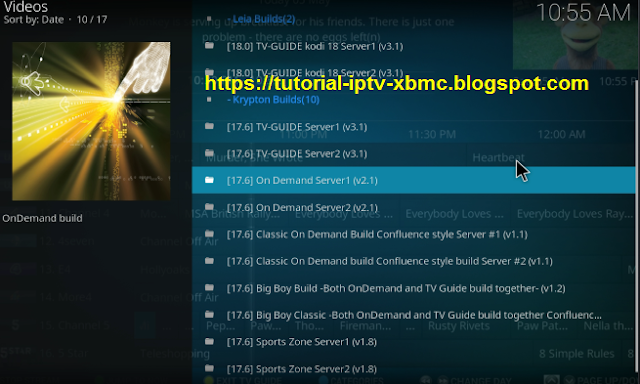Click the 10:55 AM clock
Viewport: 640px width, 384px height.
(x=583, y=12)
